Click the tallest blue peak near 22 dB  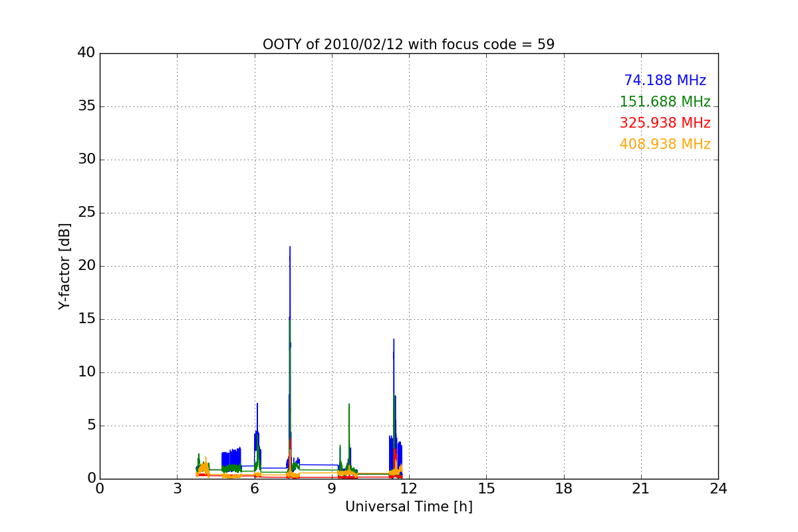pos(290,247)
